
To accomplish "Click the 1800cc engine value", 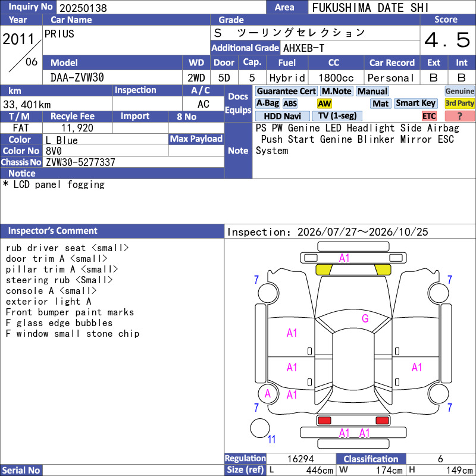I will point(336,78).
